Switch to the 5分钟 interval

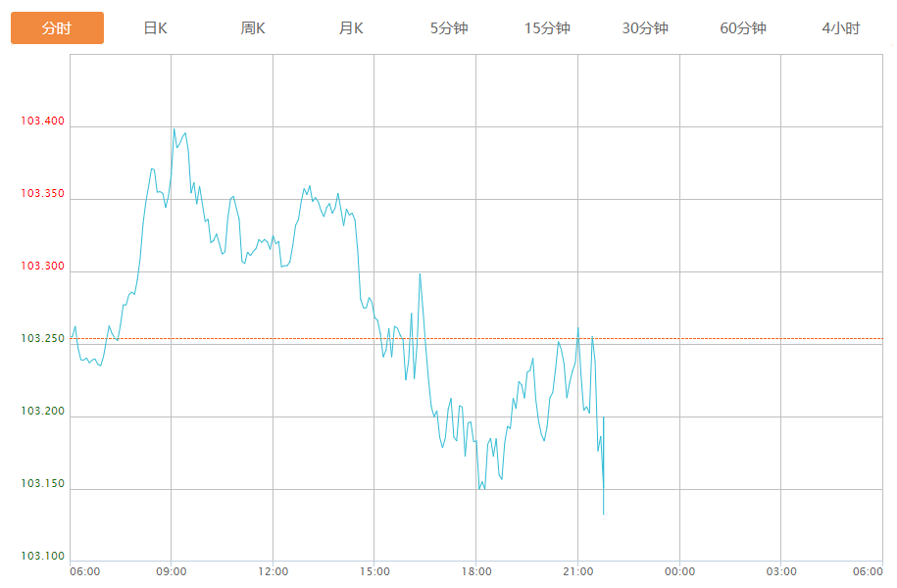point(449,28)
